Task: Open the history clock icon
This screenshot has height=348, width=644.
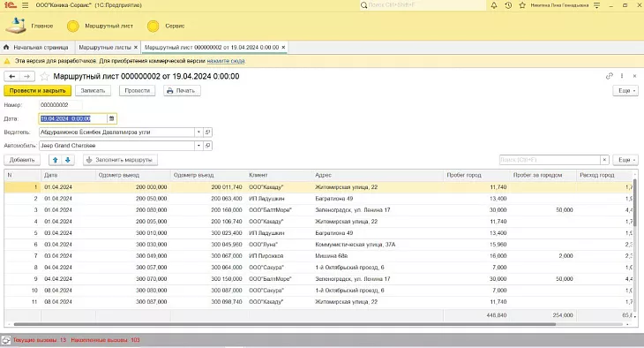Action: [508, 5]
